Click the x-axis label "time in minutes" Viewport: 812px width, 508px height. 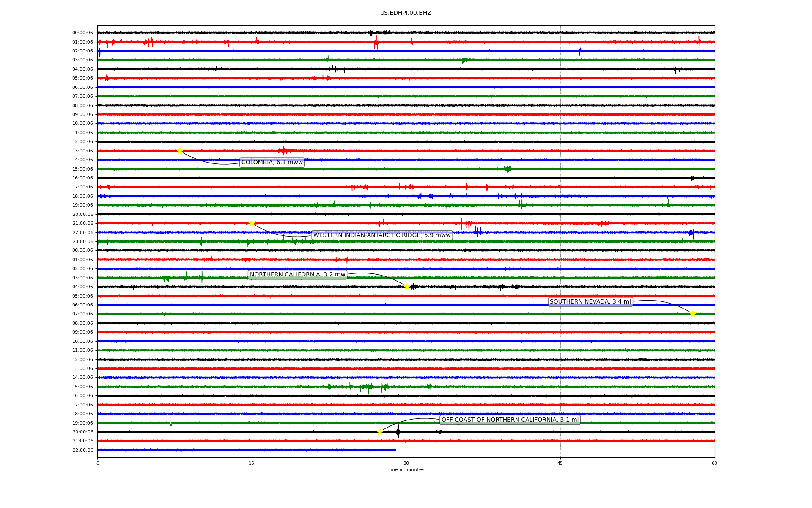(x=406, y=470)
